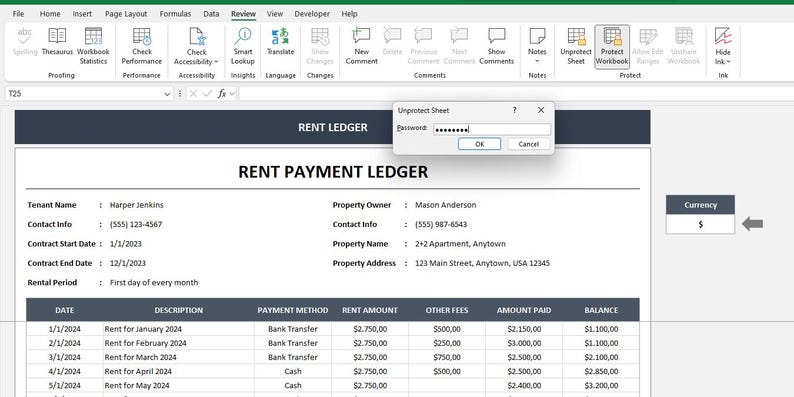Click the BALANCE column header

coord(601,310)
